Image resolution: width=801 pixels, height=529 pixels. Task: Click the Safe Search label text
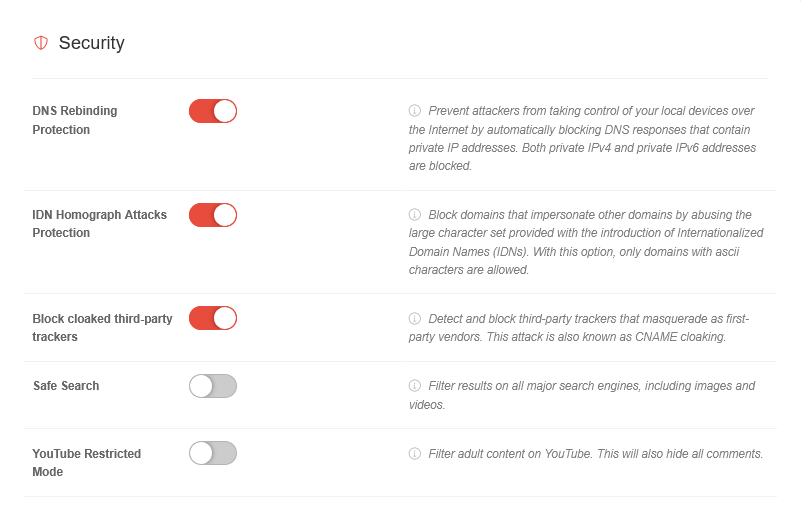[x=66, y=386]
